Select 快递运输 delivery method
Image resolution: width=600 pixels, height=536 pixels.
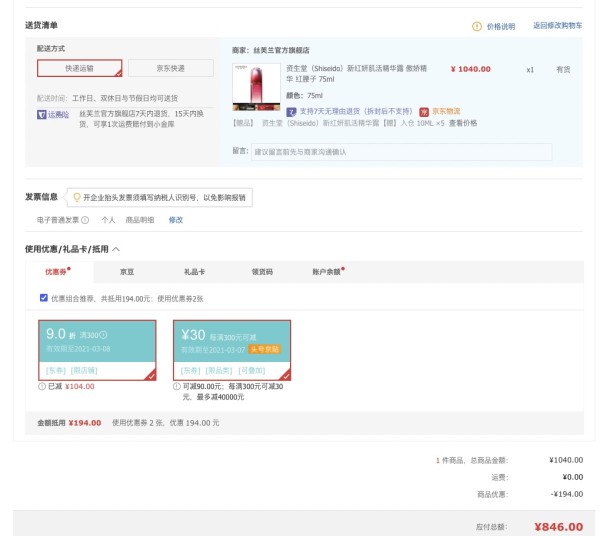click(x=80, y=68)
